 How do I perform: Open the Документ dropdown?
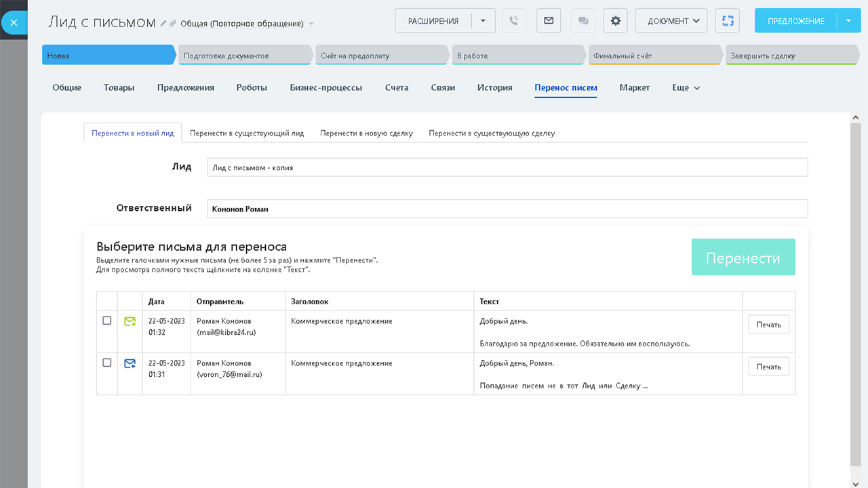pyautogui.click(x=671, y=21)
